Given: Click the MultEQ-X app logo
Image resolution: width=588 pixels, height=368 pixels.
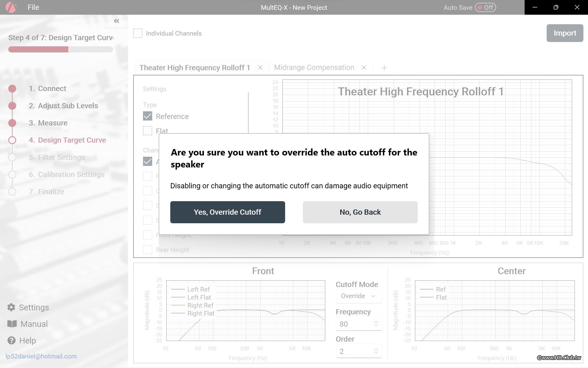Looking at the screenshot, I should [11, 7].
